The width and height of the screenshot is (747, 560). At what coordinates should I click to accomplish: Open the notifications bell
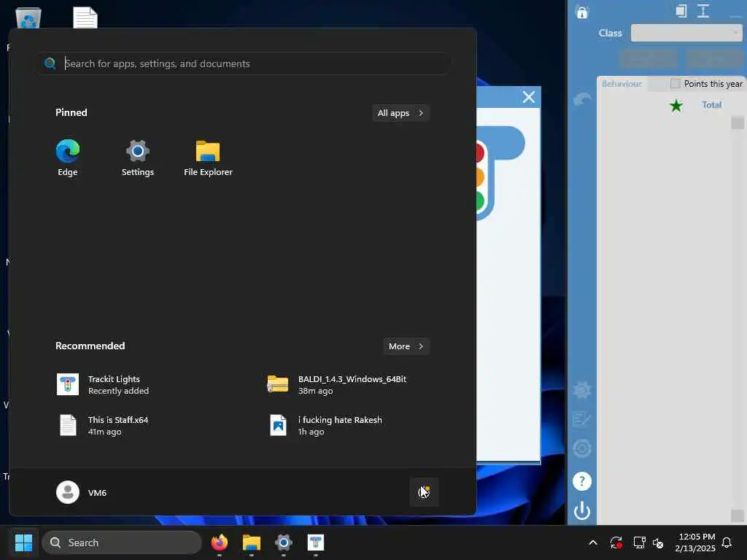pyautogui.click(x=727, y=542)
